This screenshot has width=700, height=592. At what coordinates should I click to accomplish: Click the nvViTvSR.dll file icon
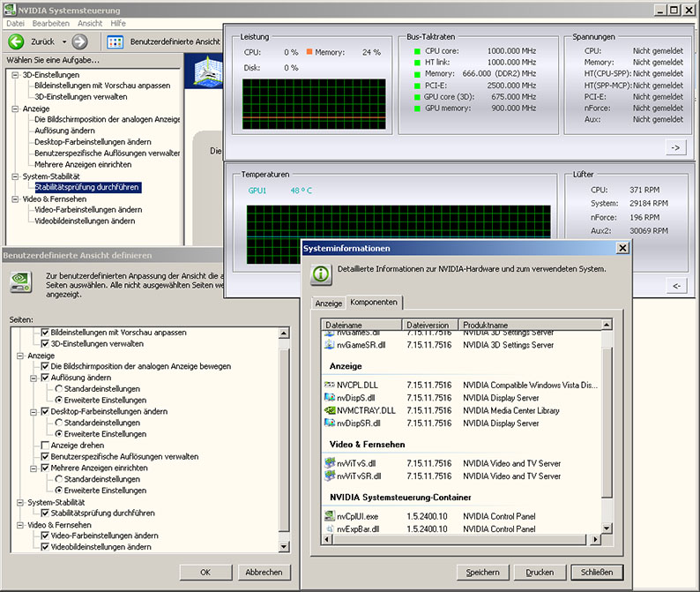coord(330,476)
